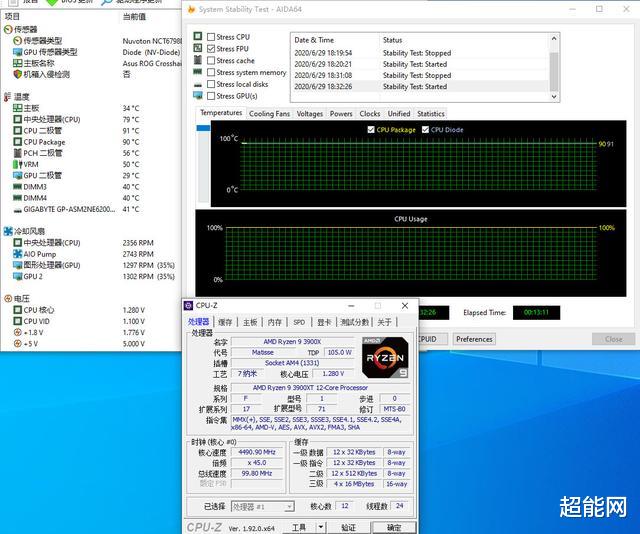The width and height of the screenshot is (640, 534).
Task: Click the GPU sensor type row icon
Action: (18, 52)
